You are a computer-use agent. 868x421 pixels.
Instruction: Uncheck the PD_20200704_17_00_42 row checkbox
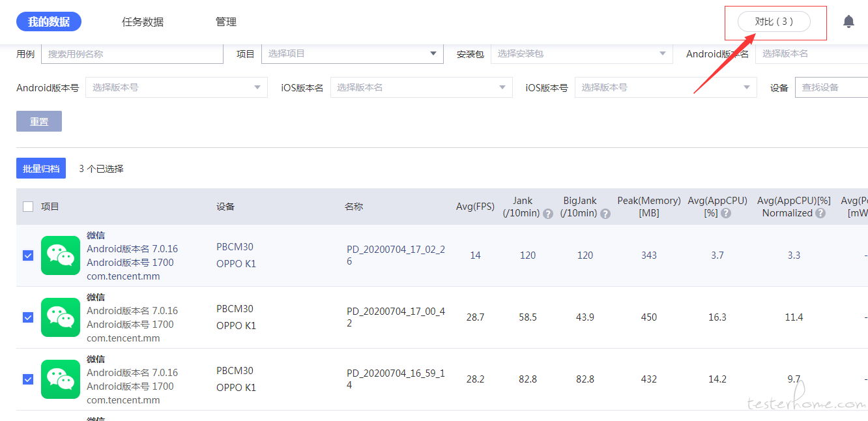point(28,317)
